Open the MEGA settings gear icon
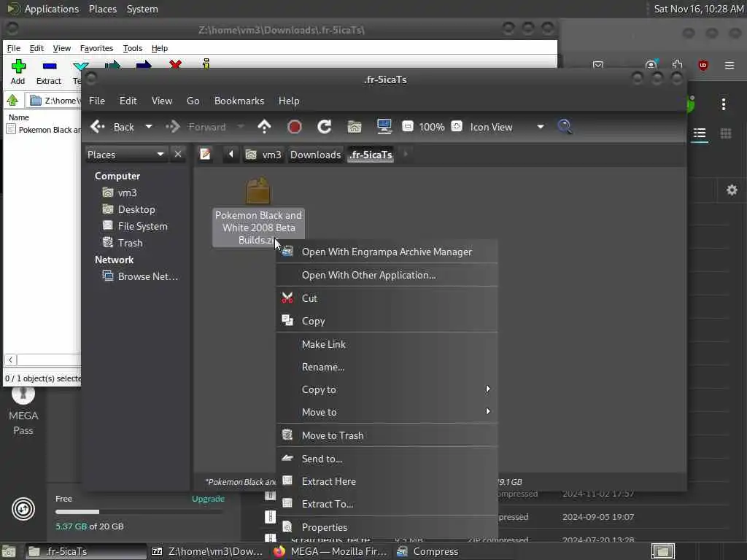 coord(732,190)
